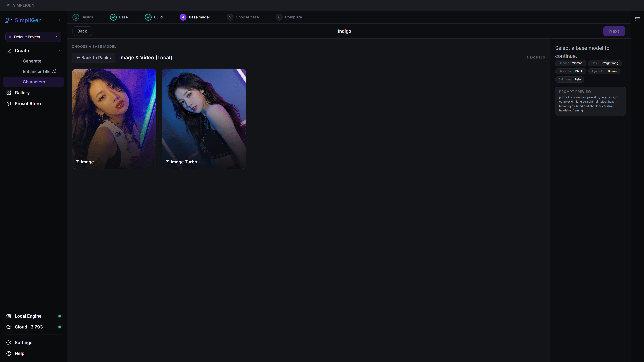Viewport: 644px width, 362px height.
Task: Click the Local Engine green status dot
Action: pyautogui.click(x=60, y=316)
